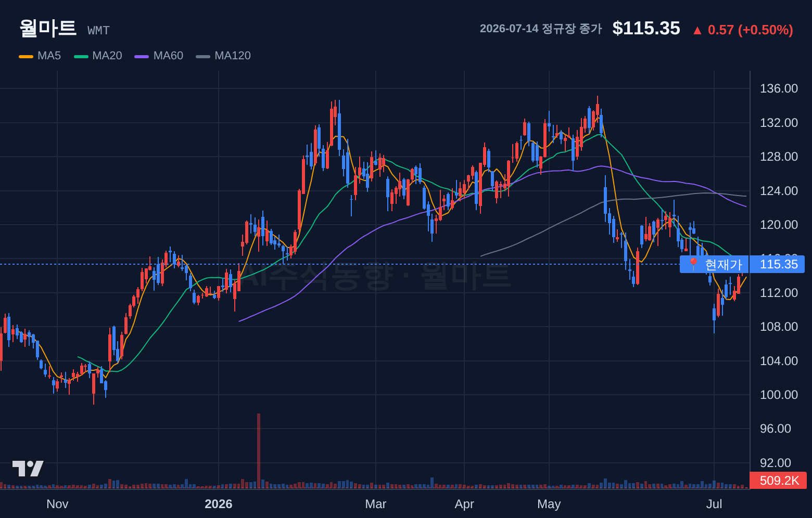This screenshot has height=518, width=812.
Task: Click the 2026 time axis label
Action: point(219,504)
